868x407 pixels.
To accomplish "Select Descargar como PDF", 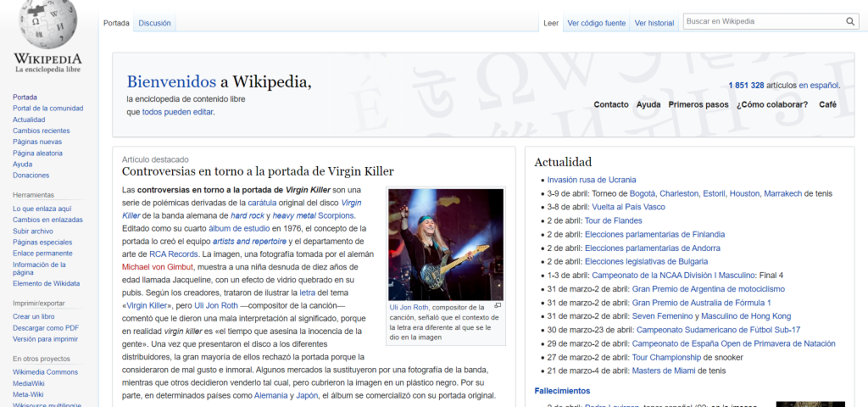I will click(x=46, y=328).
